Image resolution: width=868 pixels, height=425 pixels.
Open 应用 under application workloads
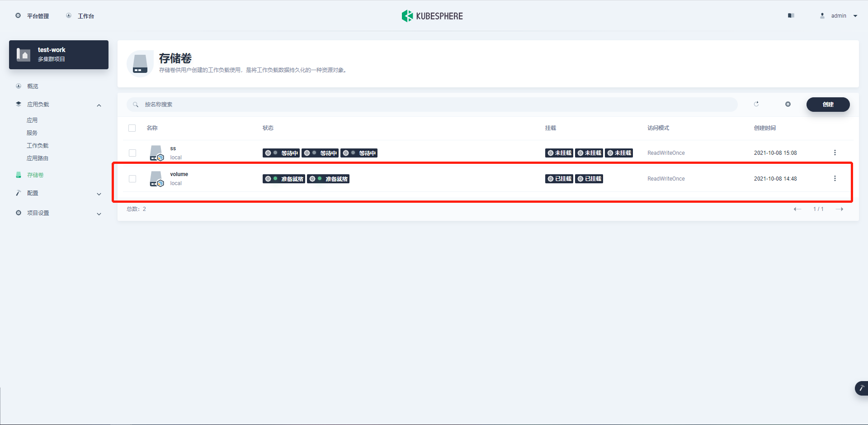32,120
